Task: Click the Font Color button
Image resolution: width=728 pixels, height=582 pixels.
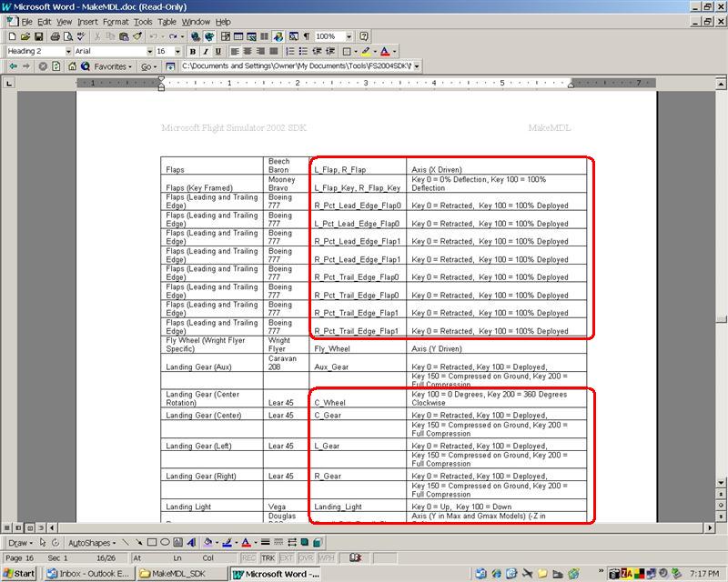Action: (x=384, y=52)
